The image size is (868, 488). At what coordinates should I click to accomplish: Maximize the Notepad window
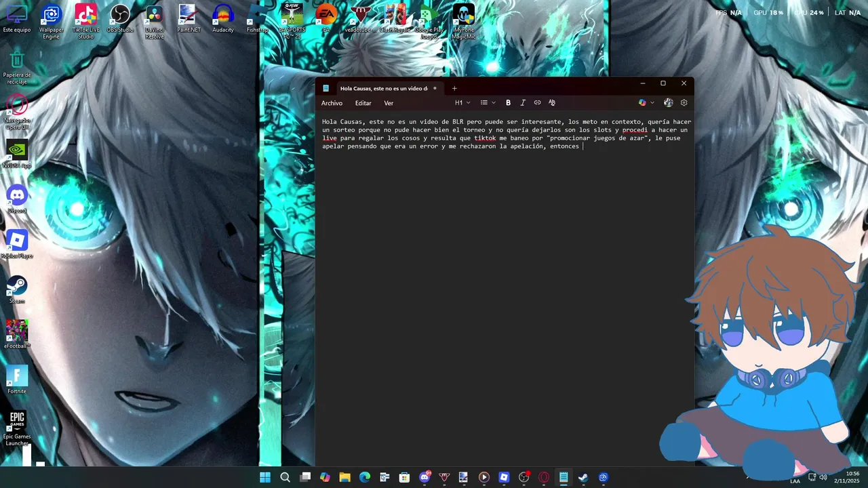663,83
